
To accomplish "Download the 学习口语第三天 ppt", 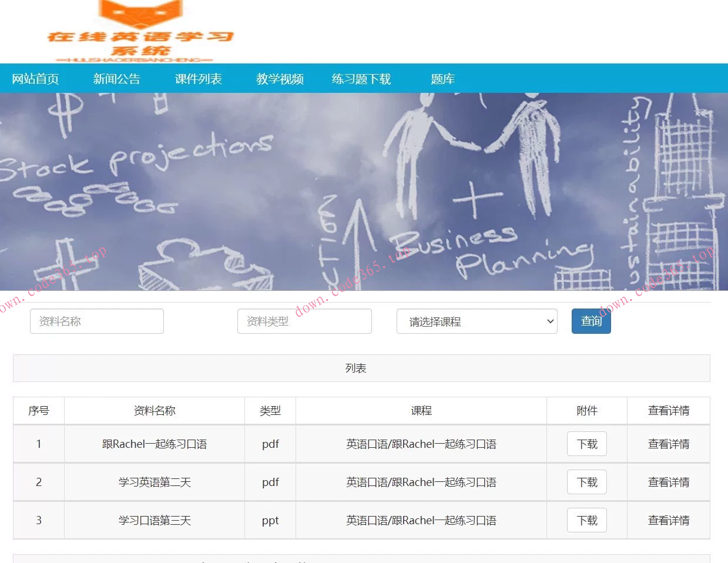I will pos(586,520).
